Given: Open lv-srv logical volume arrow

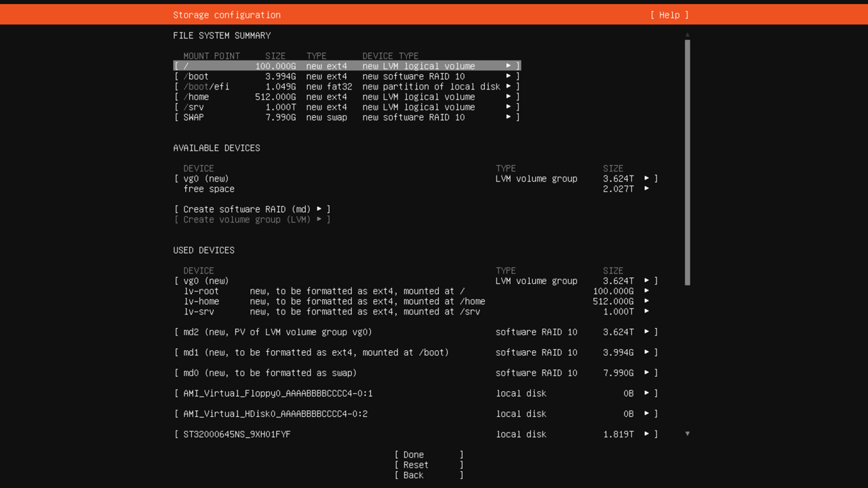Looking at the screenshot, I should [646, 312].
